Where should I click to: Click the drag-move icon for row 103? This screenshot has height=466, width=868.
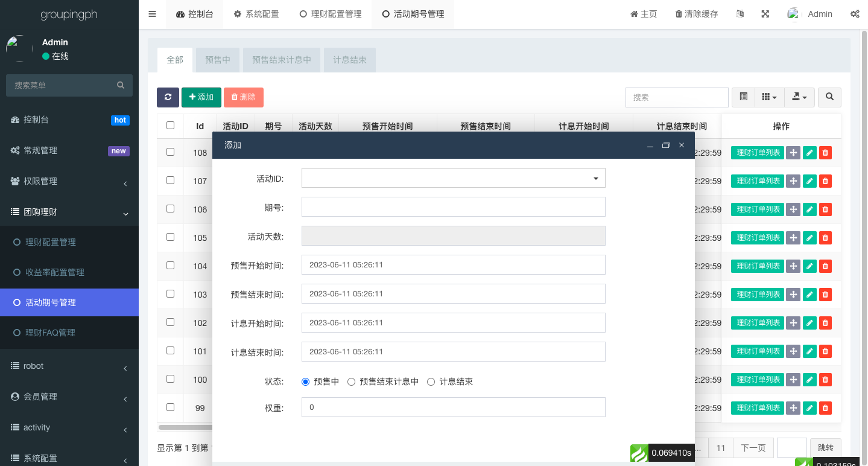point(793,295)
